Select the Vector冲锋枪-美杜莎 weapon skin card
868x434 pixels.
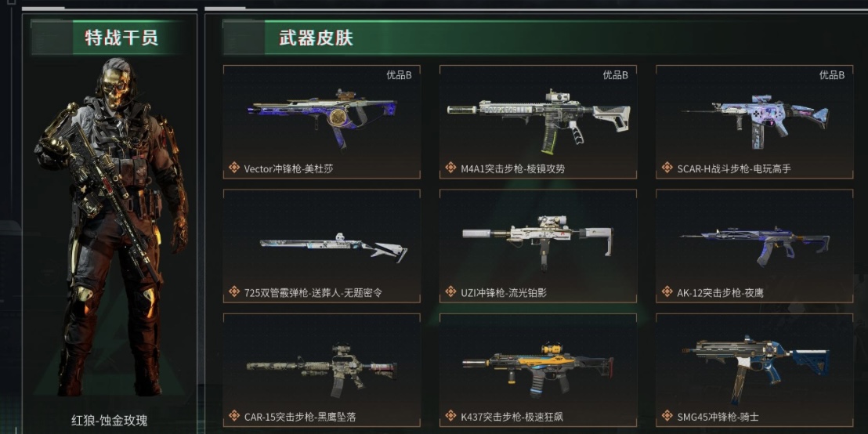(x=322, y=121)
